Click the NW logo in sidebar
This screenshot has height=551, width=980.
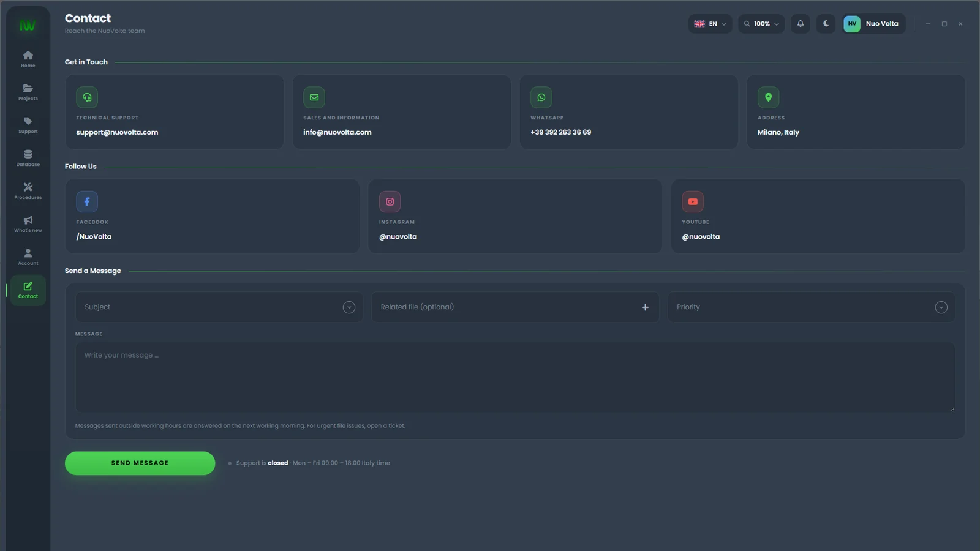(x=28, y=26)
